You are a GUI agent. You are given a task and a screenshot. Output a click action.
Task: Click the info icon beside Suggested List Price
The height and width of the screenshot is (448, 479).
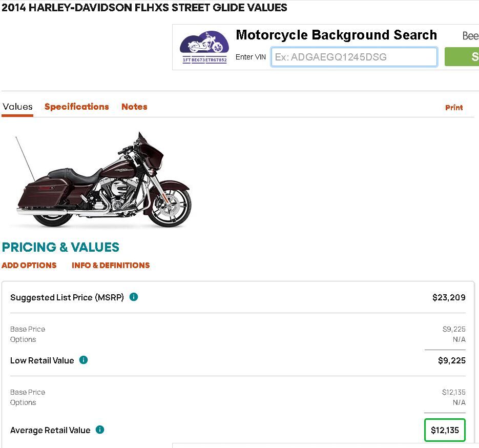pyautogui.click(x=134, y=297)
